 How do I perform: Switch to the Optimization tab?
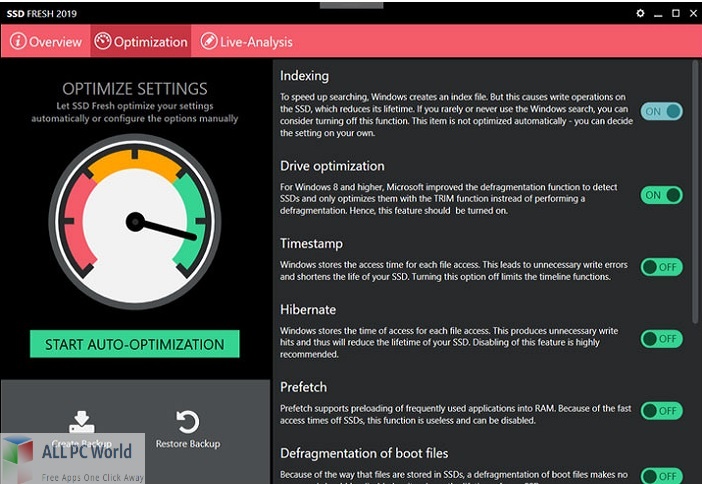pyautogui.click(x=141, y=41)
